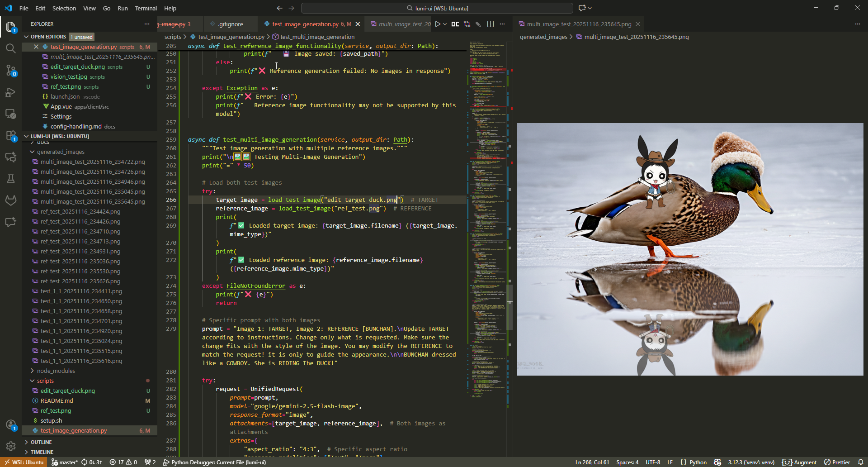Toggle Augment status bar item
Viewport: 868px width, 467px height.
(x=800, y=462)
